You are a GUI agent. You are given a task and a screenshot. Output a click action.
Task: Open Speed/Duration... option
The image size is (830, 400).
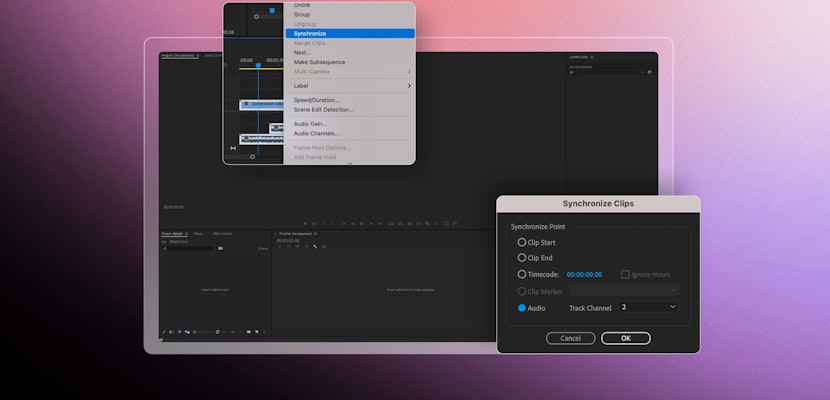(316, 100)
